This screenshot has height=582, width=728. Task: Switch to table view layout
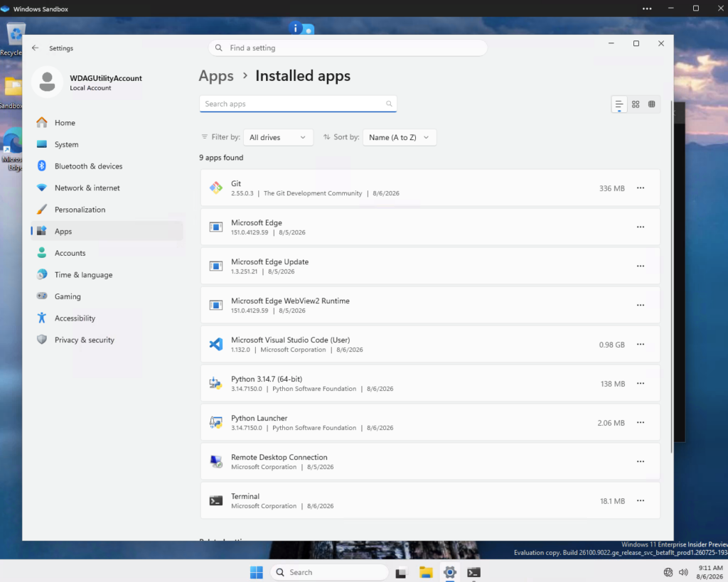click(652, 104)
